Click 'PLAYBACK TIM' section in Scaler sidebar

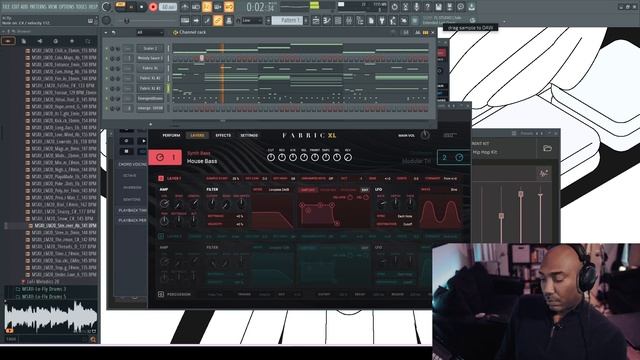[x=132, y=210]
